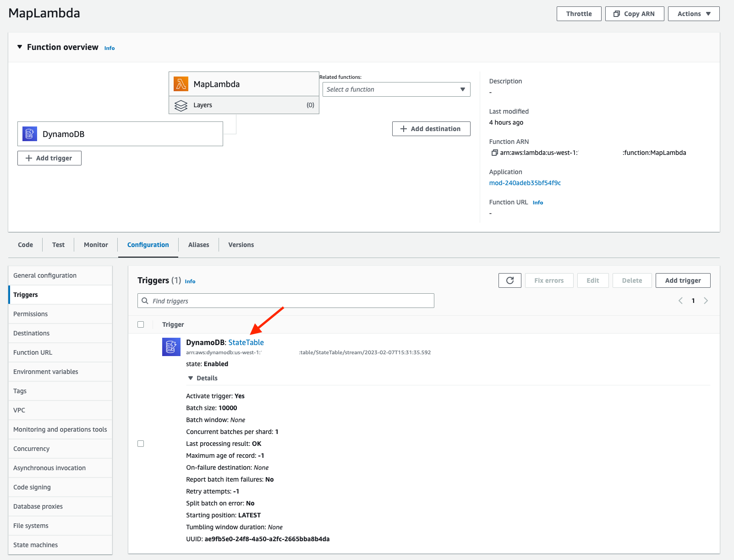Click the orange Lambda function icon
The height and width of the screenshot is (560, 734).
coord(181,84)
